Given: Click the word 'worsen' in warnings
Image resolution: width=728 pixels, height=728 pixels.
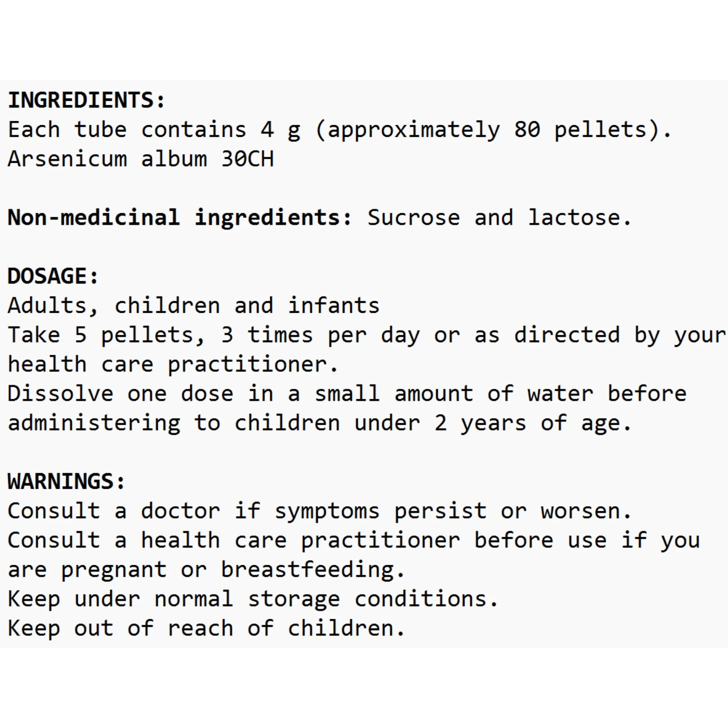Looking at the screenshot, I should (581, 511).
